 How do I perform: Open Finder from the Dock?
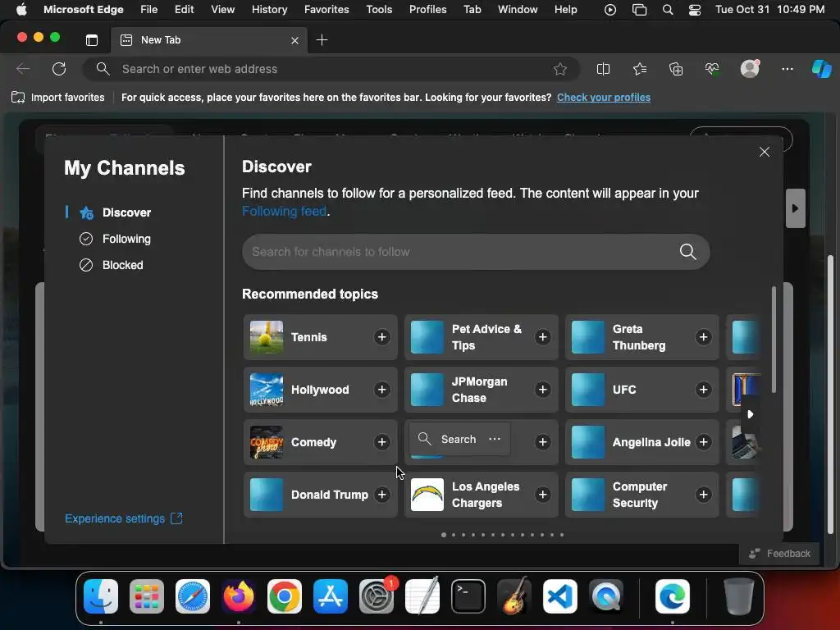point(101,596)
